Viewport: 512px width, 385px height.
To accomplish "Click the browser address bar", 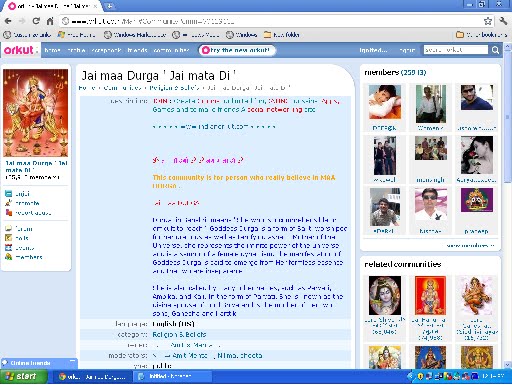I will [x=272, y=21].
